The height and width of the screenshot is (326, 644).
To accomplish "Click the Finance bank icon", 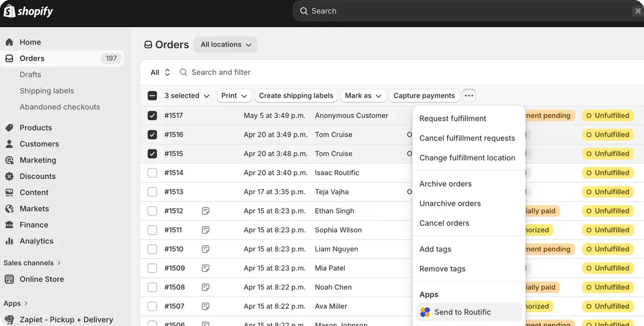I will click(x=9, y=225).
